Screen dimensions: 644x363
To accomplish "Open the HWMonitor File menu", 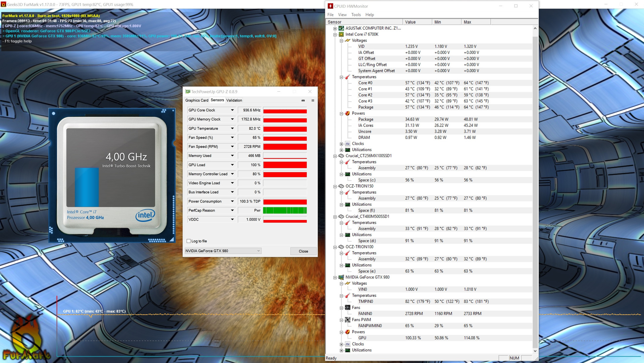I will (330, 15).
